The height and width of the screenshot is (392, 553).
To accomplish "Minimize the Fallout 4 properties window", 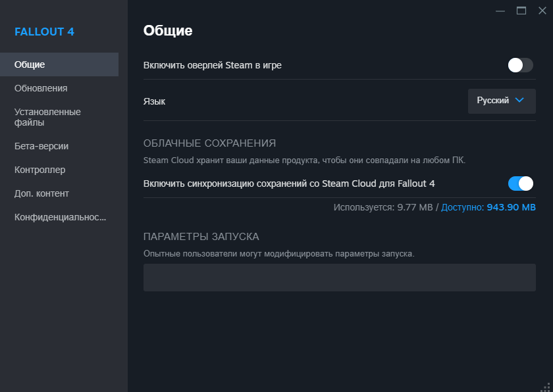I will pos(500,10).
